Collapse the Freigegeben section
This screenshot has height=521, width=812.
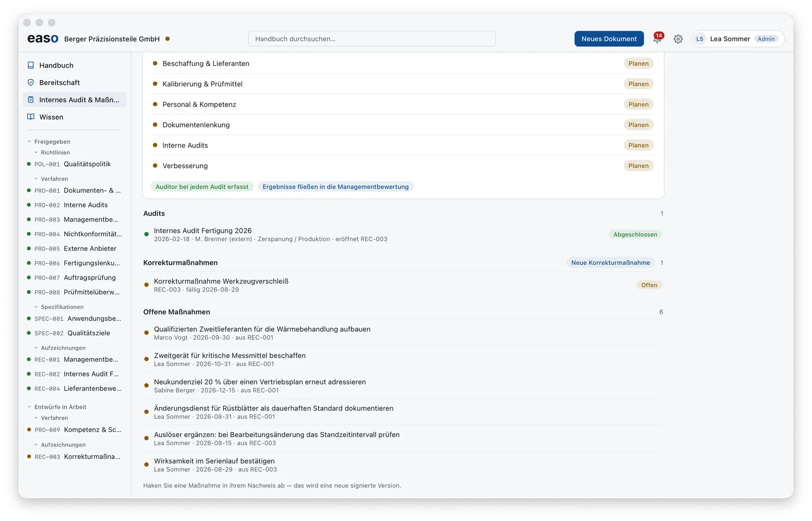click(49, 142)
